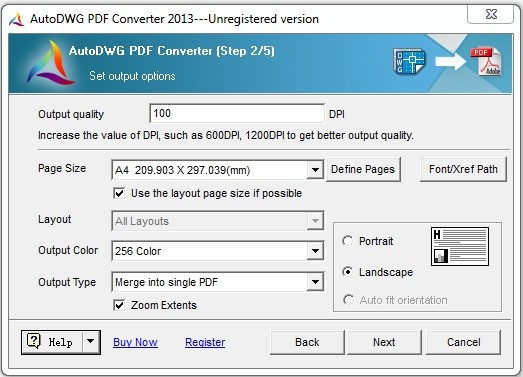
Task: Open the Register link
Action: [205, 342]
